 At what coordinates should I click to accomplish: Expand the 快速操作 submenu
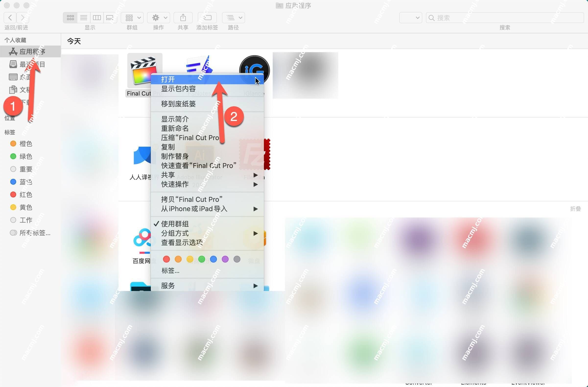click(x=207, y=184)
